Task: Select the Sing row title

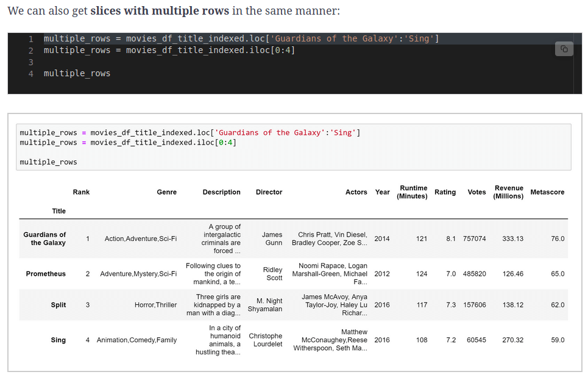Action: tap(58, 340)
